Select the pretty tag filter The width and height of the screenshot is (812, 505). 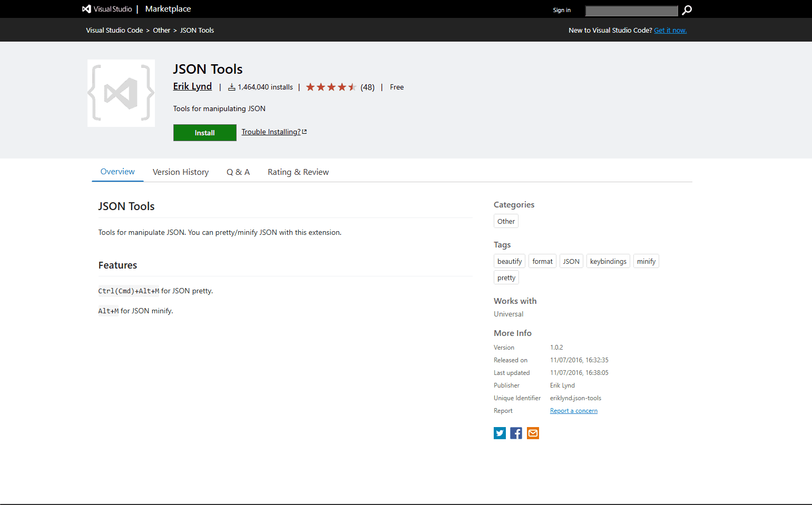point(506,278)
